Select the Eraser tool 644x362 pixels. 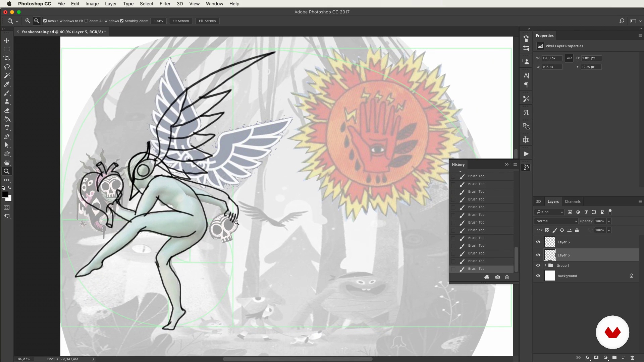(7, 111)
